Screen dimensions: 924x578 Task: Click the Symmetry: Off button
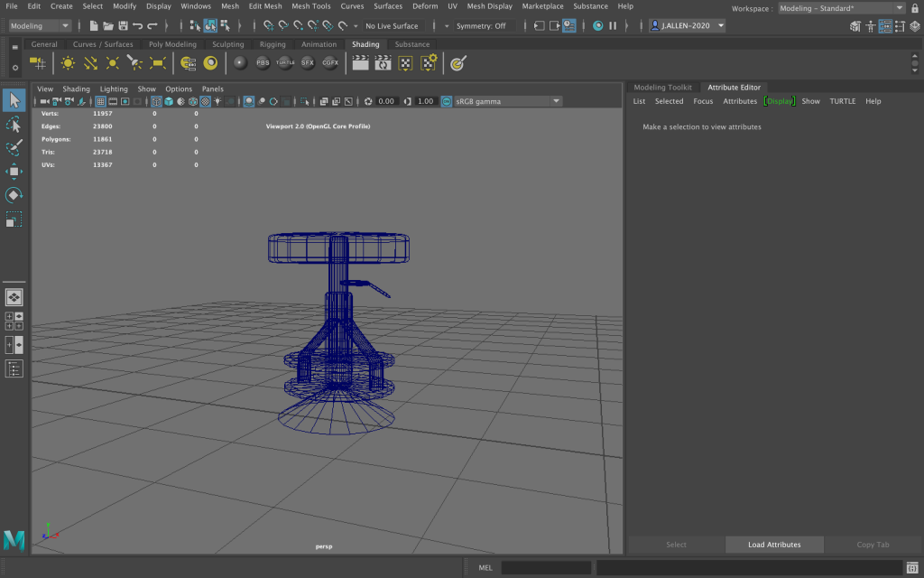[x=481, y=26]
